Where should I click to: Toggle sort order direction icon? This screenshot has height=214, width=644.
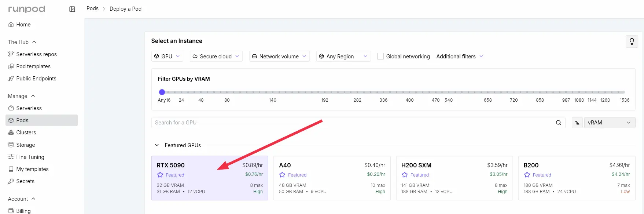[x=577, y=123]
